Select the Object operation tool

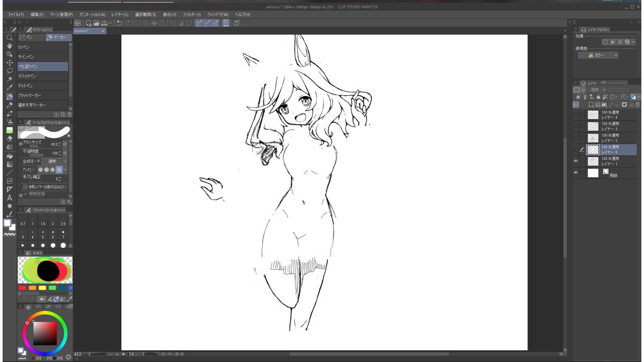[x=10, y=54]
